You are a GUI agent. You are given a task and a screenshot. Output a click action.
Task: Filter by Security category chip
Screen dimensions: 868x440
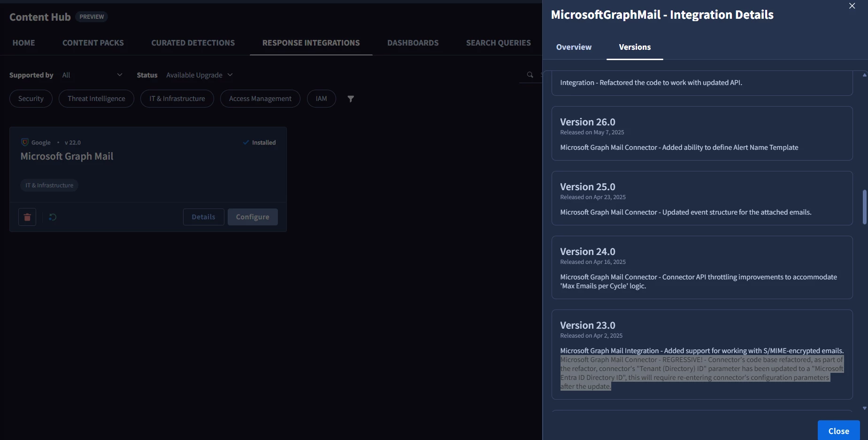click(x=31, y=99)
